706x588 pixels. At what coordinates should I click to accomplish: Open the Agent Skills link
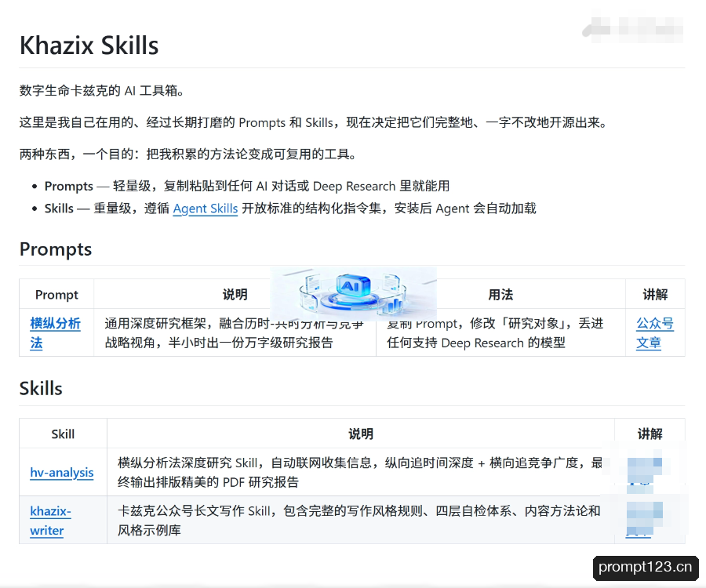pos(206,209)
